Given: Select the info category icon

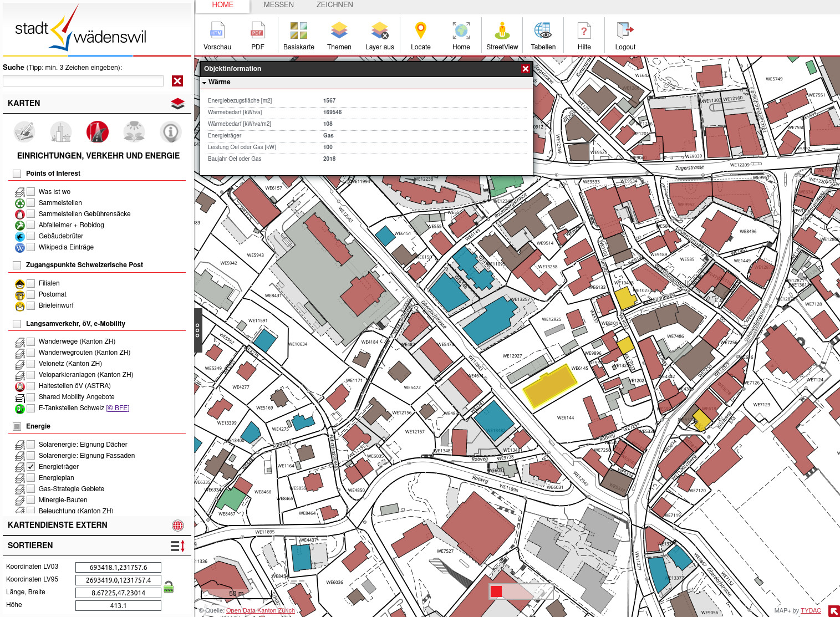Looking at the screenshot, I should coord(171,132).
